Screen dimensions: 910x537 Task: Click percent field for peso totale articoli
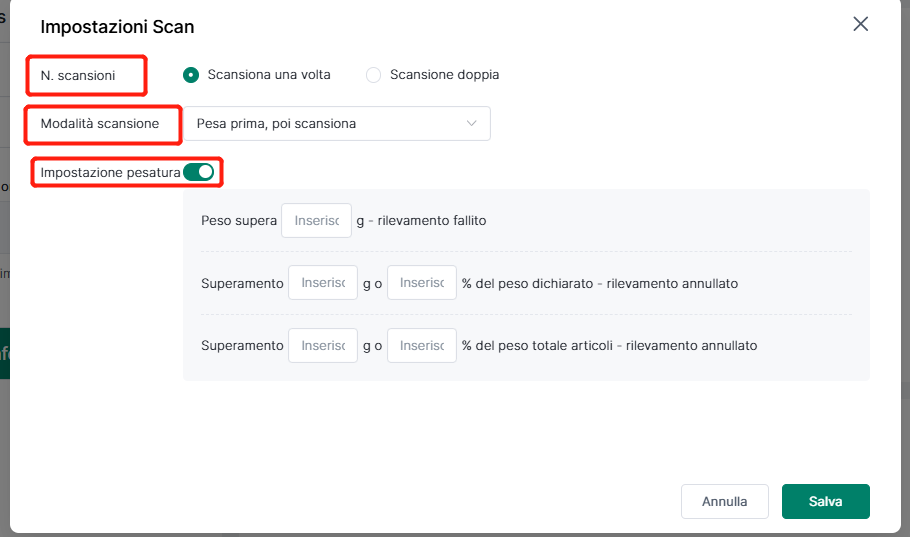[x=421, y=345]
